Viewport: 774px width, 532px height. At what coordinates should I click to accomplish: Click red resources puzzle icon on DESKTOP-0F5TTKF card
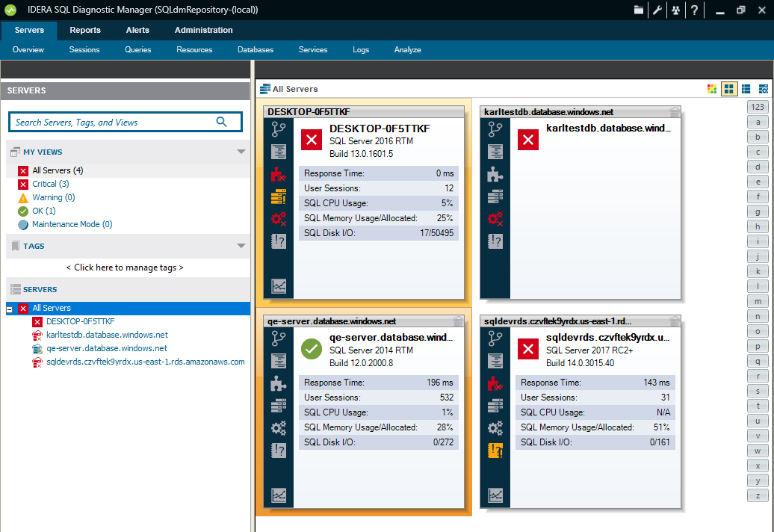(279, 174)
